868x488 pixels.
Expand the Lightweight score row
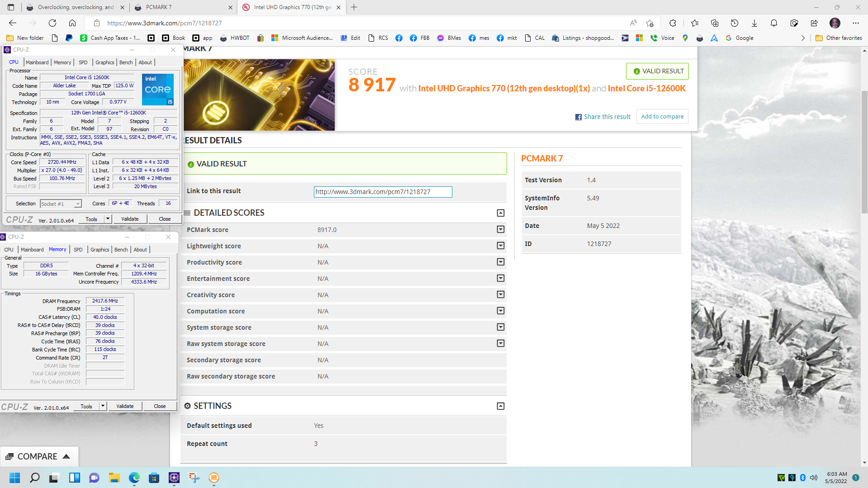tap(501, 246)
